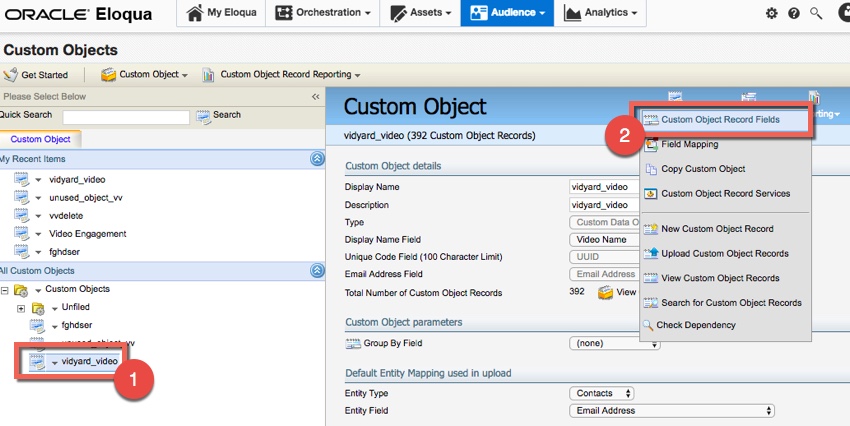Viewport: 850px width, 426px height.
Task: Open Custom Object Record Reporting dropdown
Action: click(281, 75)
